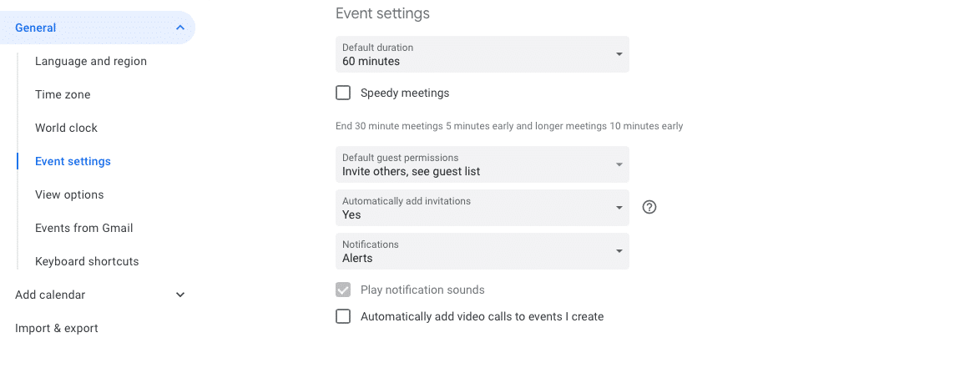Check Automatically add video calls to events
The height and width of the screenshot is (373, 980).
point(343,317)
